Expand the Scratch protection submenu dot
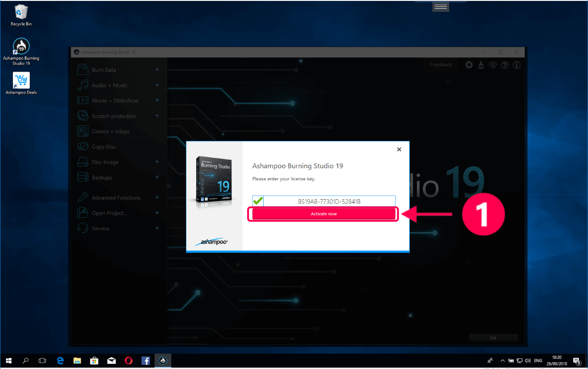Viewport: 588px width, 369px height. (x=157, y=116)
